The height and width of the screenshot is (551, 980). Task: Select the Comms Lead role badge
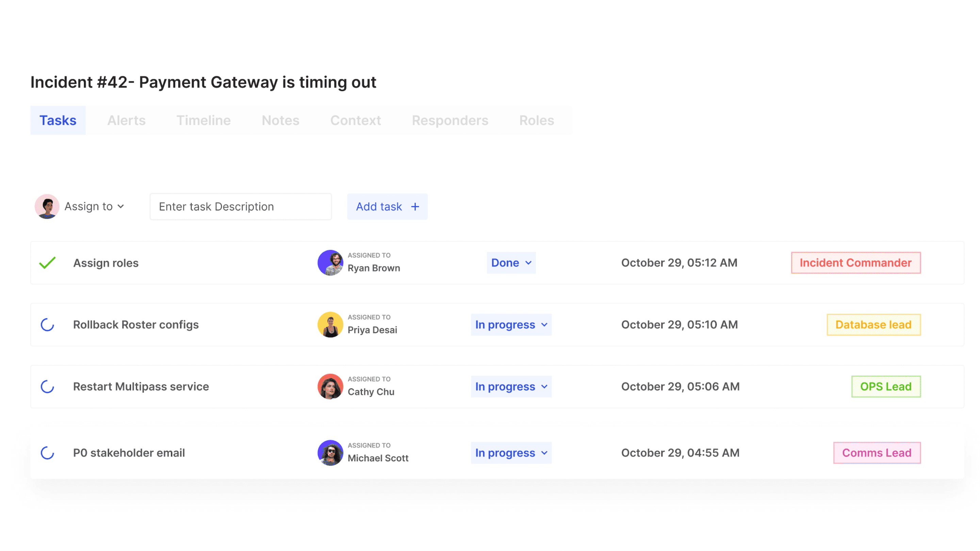click(x=877, y=453)
